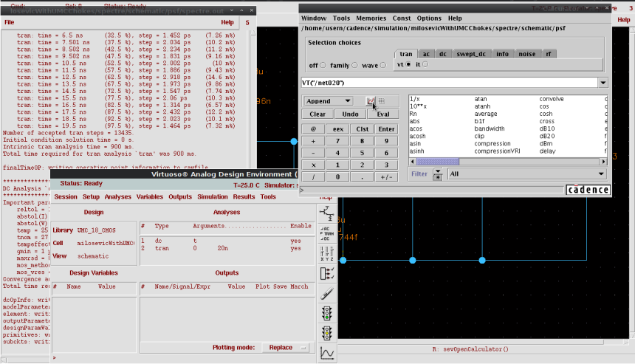The image size is (635, 364).
Task: Click the Delete eraser icon in ADE sidebar
Action: click(x=327, y=294)
